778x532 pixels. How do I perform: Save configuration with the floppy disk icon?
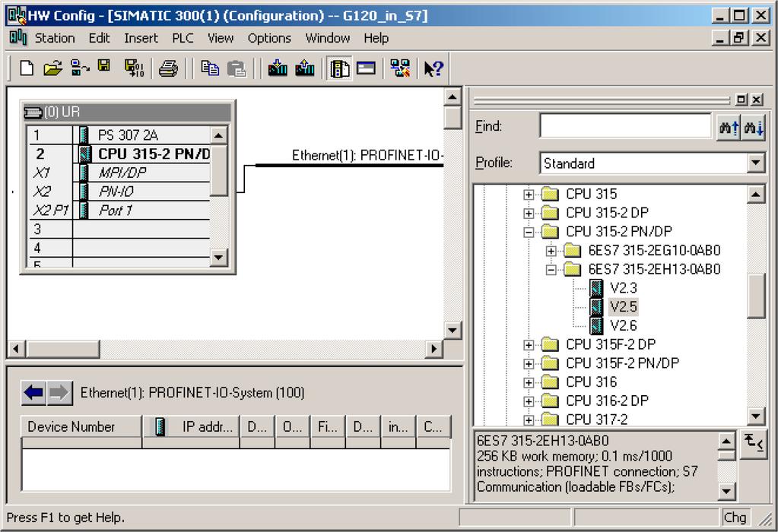coord(104,66)
